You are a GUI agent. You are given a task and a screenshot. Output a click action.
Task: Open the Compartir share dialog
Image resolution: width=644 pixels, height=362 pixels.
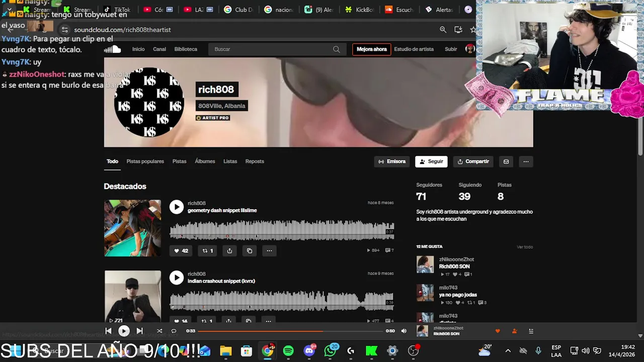(x=473, y=161)
